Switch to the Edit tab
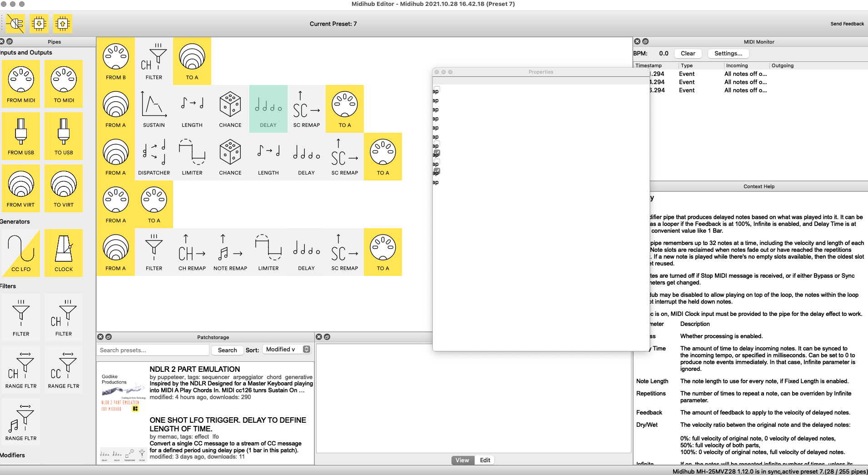 coord(485,460)
